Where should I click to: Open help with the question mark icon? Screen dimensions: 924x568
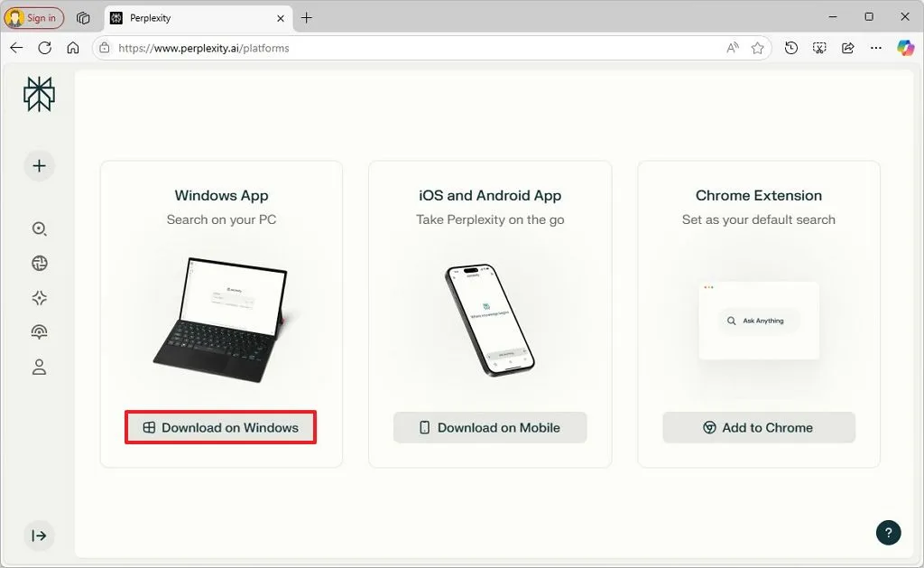888,533
